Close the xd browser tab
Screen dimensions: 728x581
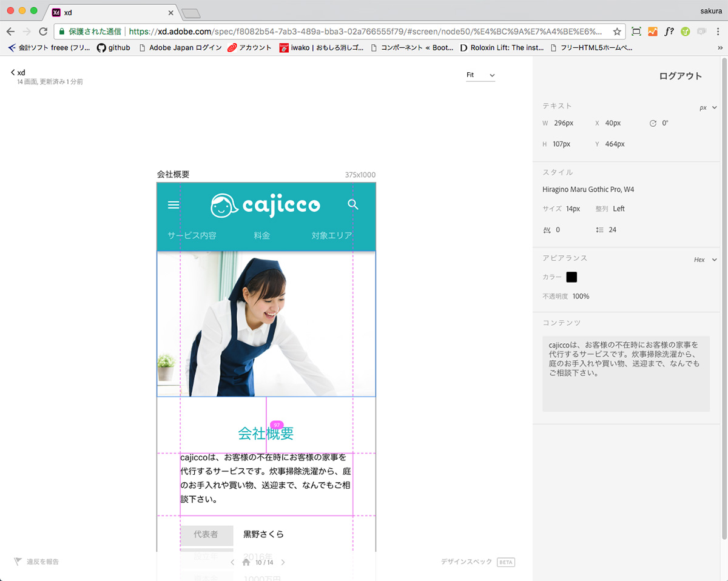click(170, 12)
